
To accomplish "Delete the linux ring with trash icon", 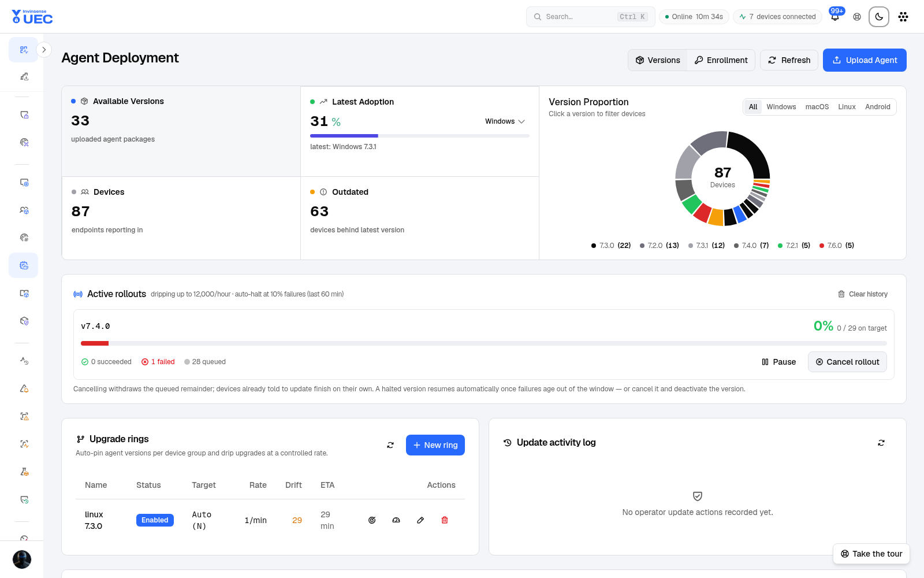I will click(445, 520).
